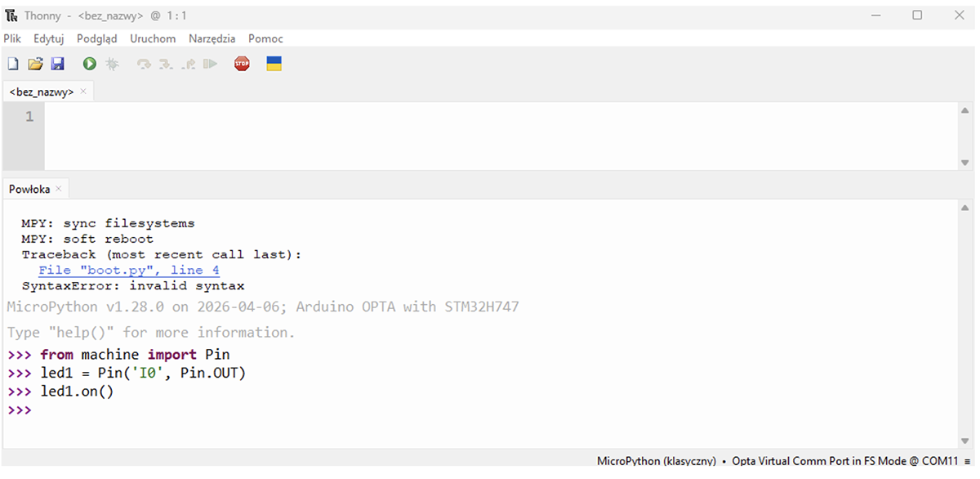
Task: Start debugging with the bug icon
Action: pos(112,64)
